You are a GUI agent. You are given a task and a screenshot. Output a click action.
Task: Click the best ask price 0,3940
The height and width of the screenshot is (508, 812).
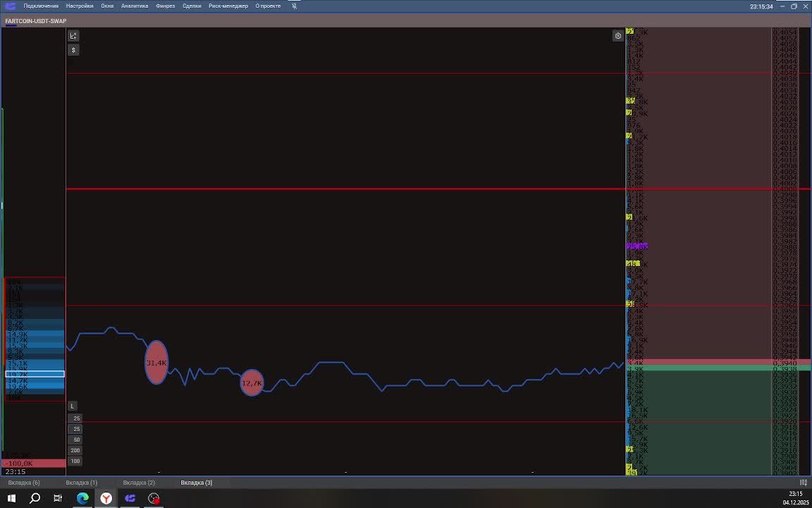[785, 363]
